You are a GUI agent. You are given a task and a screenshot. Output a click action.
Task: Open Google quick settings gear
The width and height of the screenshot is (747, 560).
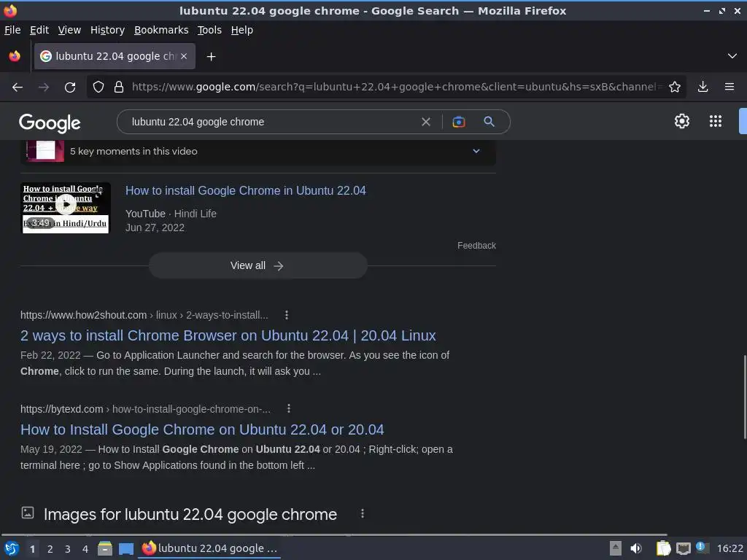point(682,122)
